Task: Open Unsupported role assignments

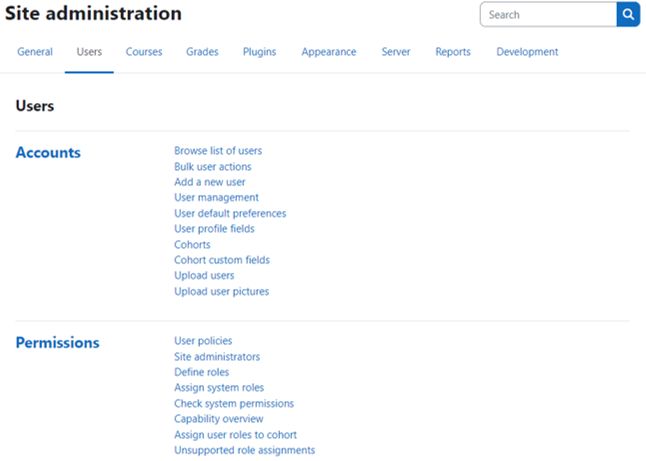Action: coord(244,450)
